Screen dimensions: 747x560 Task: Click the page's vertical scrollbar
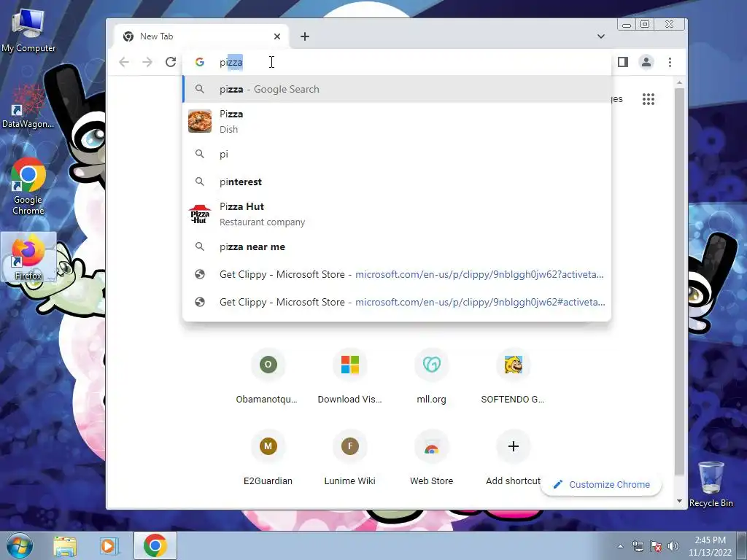pos(679,281)
